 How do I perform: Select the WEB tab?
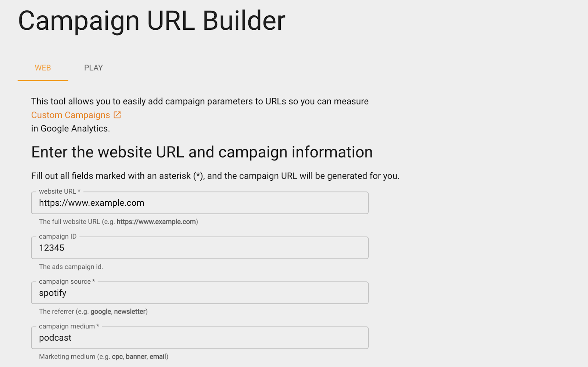(x=43, y=68)
